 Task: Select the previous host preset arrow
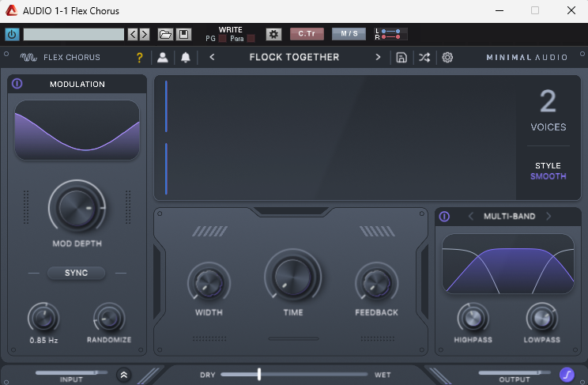coord(133,35)
